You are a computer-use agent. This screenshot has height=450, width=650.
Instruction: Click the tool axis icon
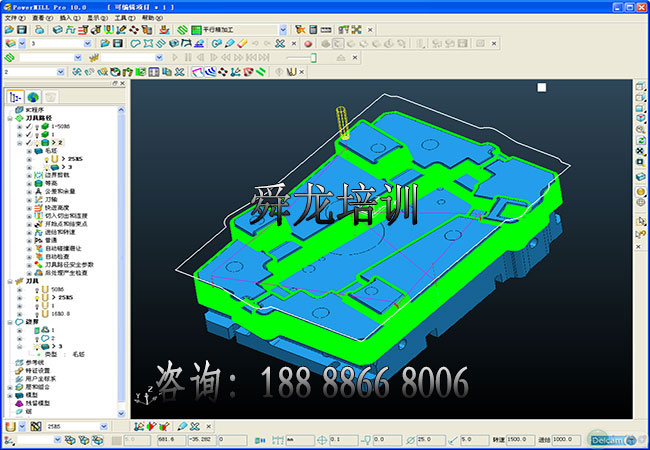121,30
